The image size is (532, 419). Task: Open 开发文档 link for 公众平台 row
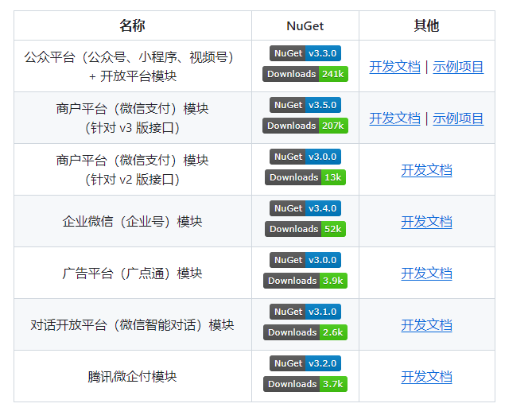[x=394, y=67]
